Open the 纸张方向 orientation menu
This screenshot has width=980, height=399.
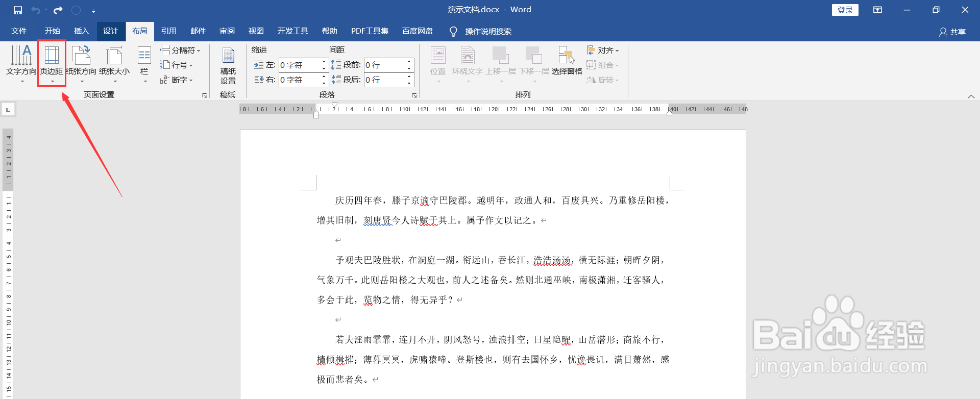point(81,64)
